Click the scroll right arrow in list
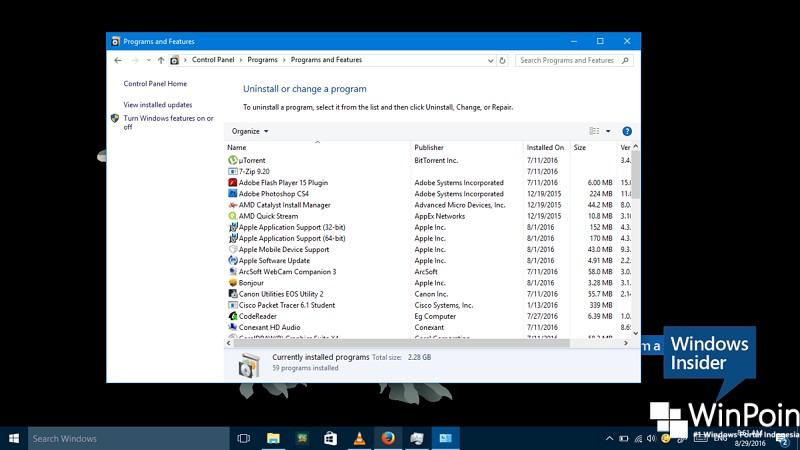This screenshot has width=800, height=450. tap(626, 343)
